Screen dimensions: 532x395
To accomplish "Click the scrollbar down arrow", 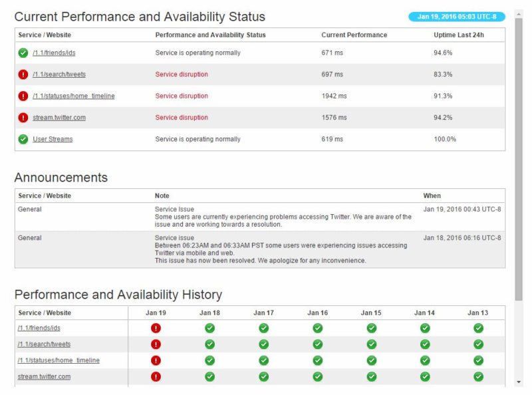I will (x=519, y=382).
